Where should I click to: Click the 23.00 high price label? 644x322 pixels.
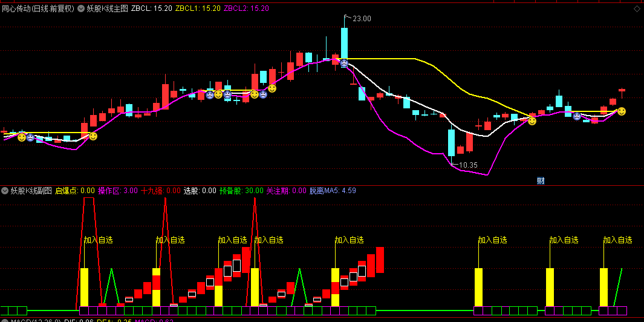(x=362, y=19)
